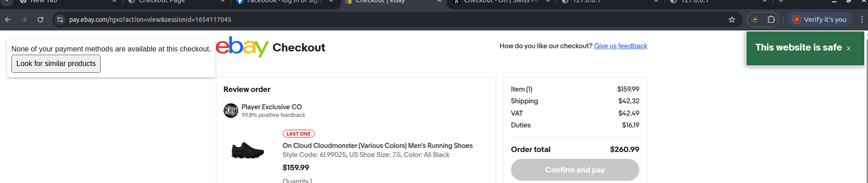Open the bee extension icon
Screen dimensions: 868x183
click(x=755, y=20)
